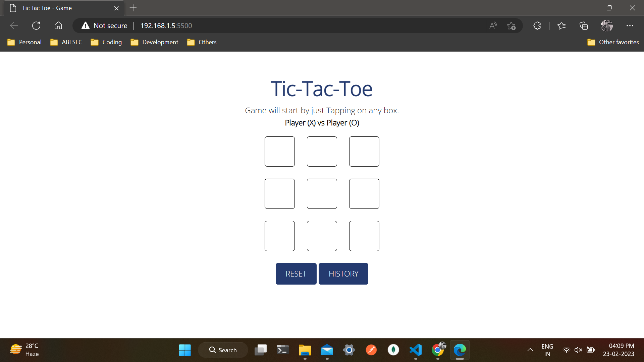Tap the top-left game box
This screenshot has height=362, width=644.
(x=279, y=152)
